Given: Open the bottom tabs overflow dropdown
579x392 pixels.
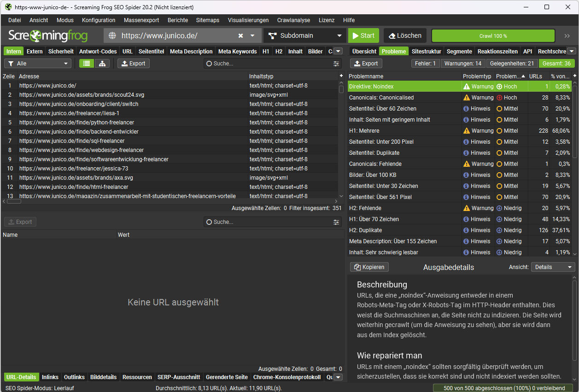Looking at the screenshot, I should point(338,377).
